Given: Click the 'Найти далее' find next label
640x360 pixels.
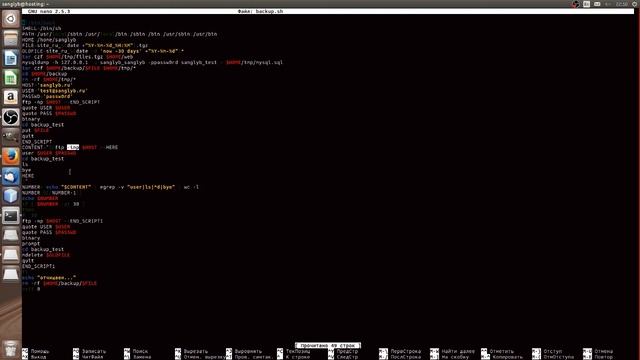Looking at the screenshot, I should click(458, 351).
